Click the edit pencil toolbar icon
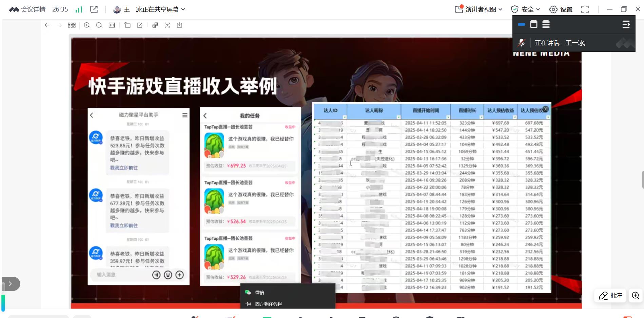The image size is (644, 318). pyautogui.click(x=140, y=25)
